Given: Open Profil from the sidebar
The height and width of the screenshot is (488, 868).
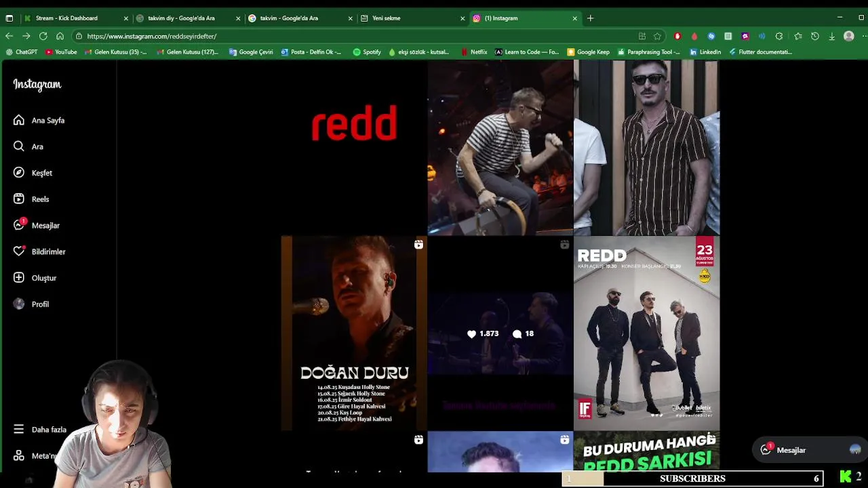Looking at the screenshot, I should coord(31,304).
